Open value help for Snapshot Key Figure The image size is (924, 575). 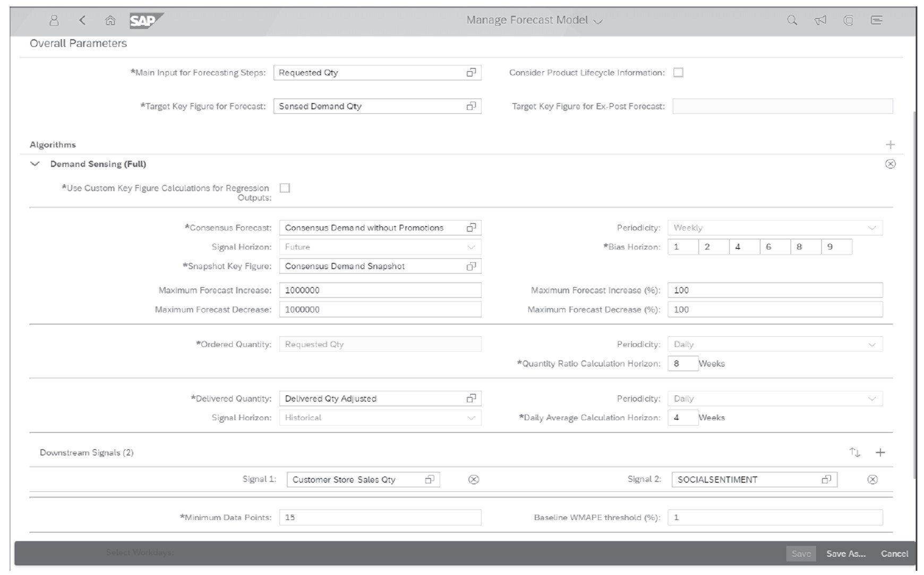[471, 266]
